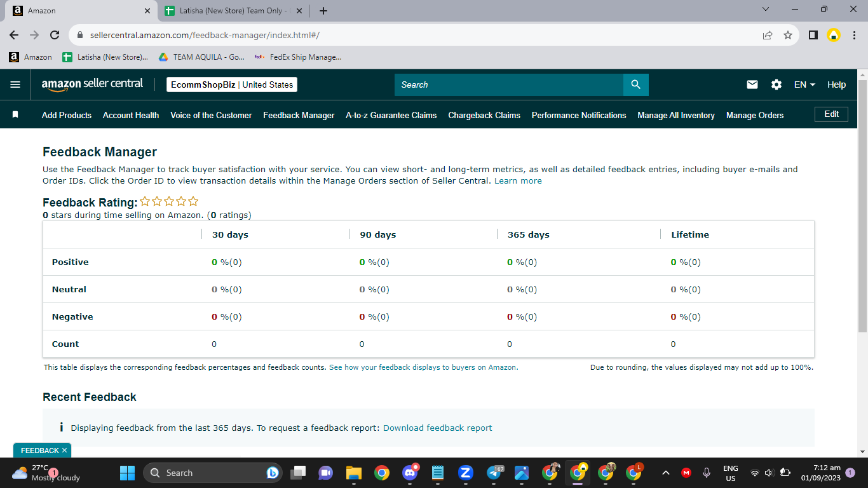This screenshot has width=868, height=488.
Task: Open A-to-z Guarantee Claims
Action: pos(391,115)
